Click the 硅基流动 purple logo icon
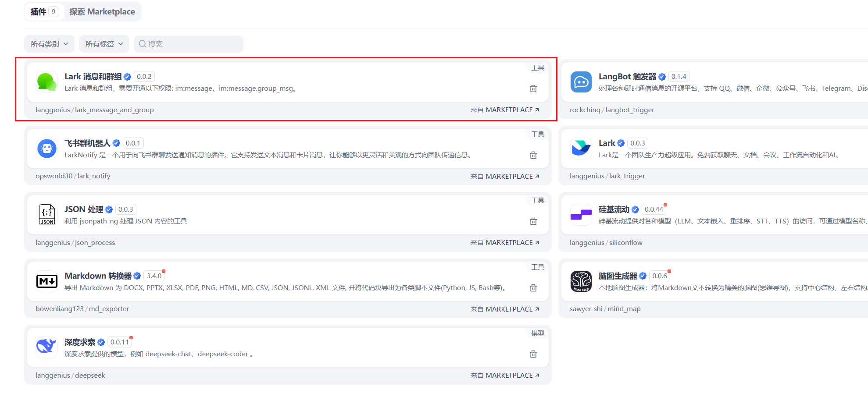The width and height of the screenshot is (868, 411). pyautogui.click(x=581, y=215)
